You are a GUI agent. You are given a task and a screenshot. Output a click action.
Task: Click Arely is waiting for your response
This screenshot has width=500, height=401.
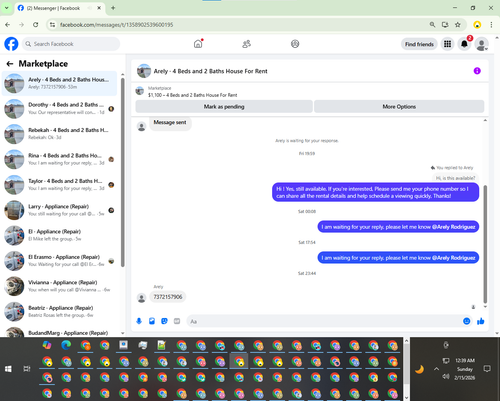pos(307,141)
